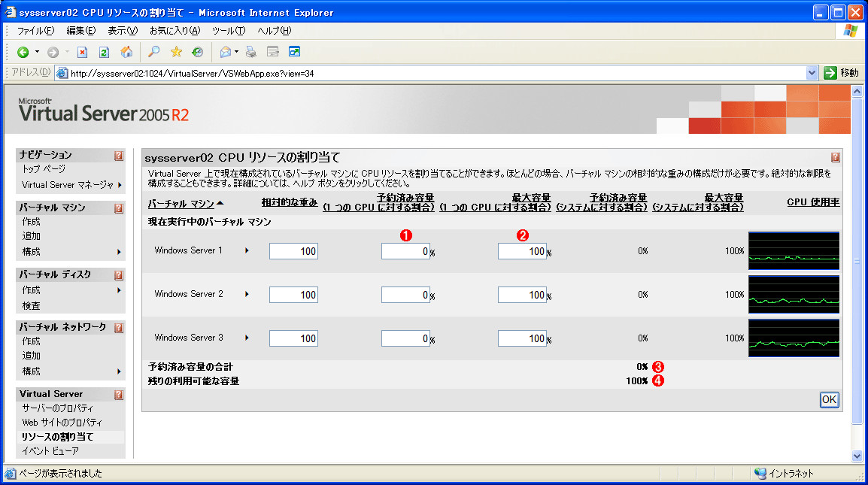The height and width of the screenshot is (485, 868).
Task: Open the 表示 menu
Action: 123,31
